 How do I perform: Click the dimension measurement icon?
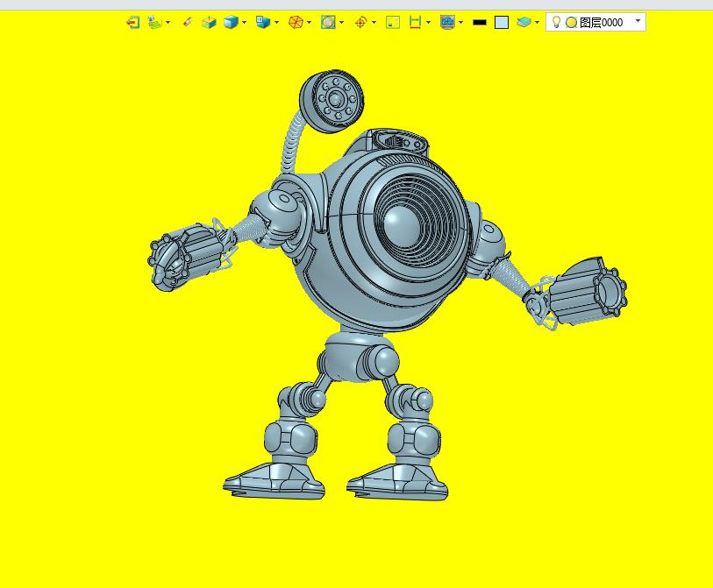click(416, 22)
